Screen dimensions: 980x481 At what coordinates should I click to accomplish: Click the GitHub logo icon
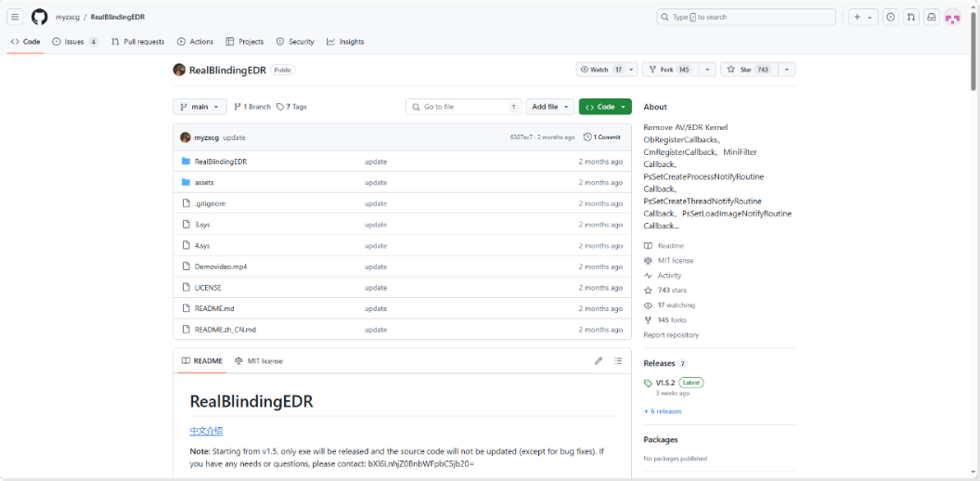coord(39,17)
